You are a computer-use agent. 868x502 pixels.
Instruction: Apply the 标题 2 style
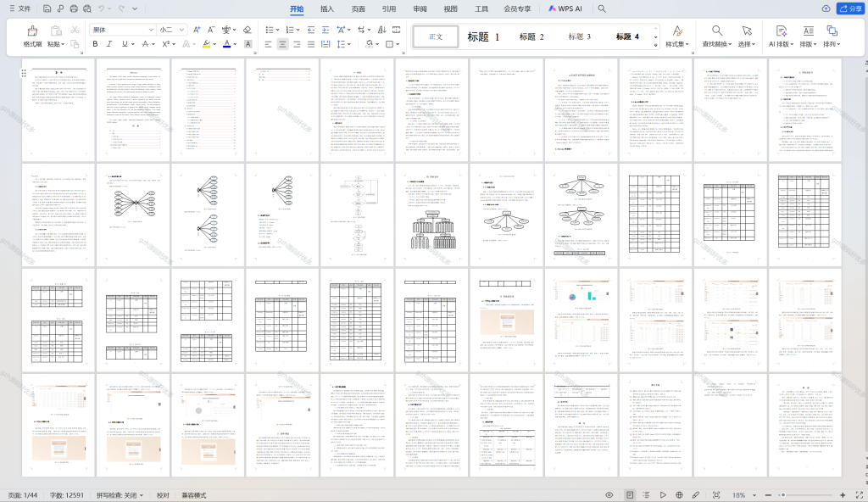(x=531, y=36)
